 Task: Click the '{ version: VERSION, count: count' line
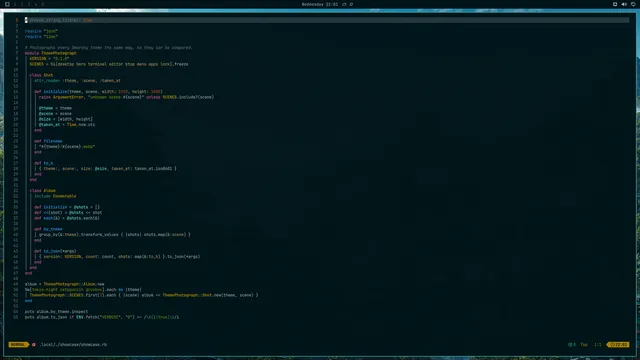[x=120, y=257]
